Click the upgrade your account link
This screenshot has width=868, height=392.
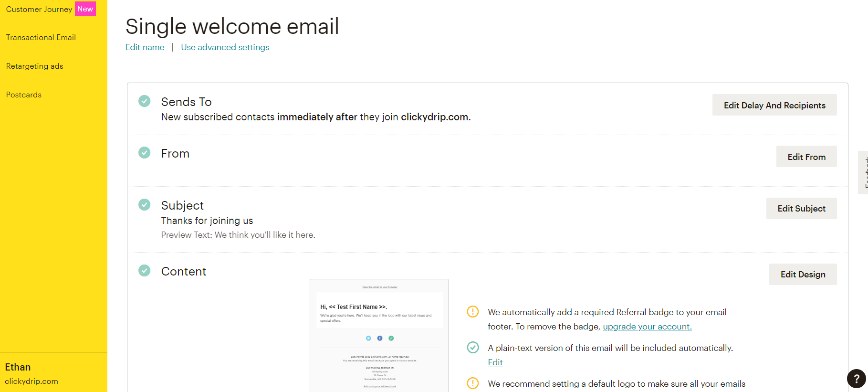tap(647, 327)
